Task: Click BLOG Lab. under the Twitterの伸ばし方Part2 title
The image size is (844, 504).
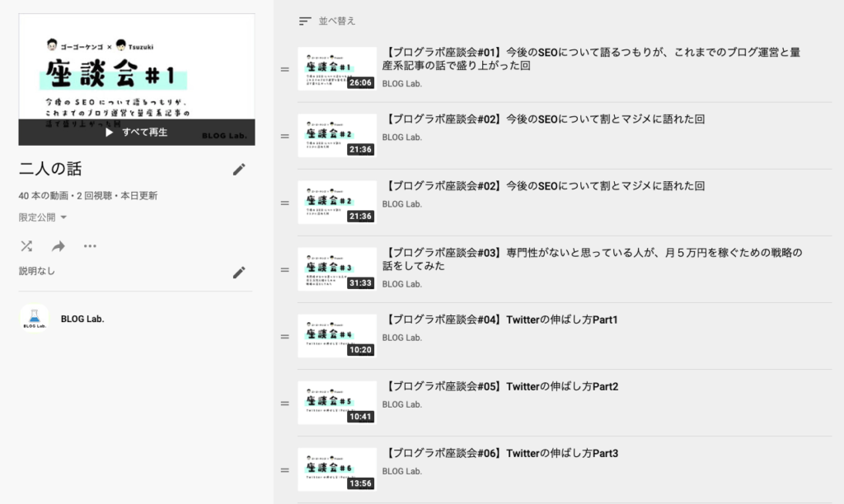Action: [402, 404]
